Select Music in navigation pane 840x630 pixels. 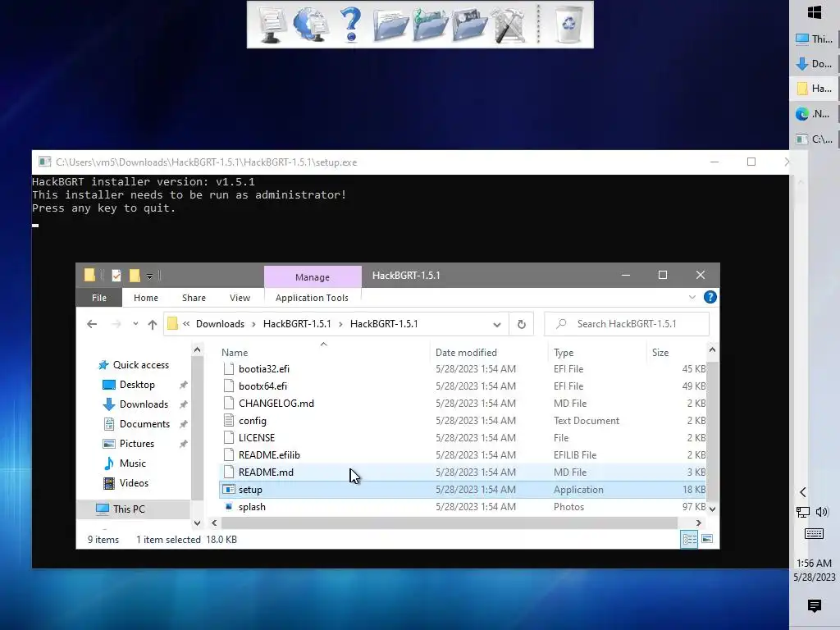click(x=132, y=463)
